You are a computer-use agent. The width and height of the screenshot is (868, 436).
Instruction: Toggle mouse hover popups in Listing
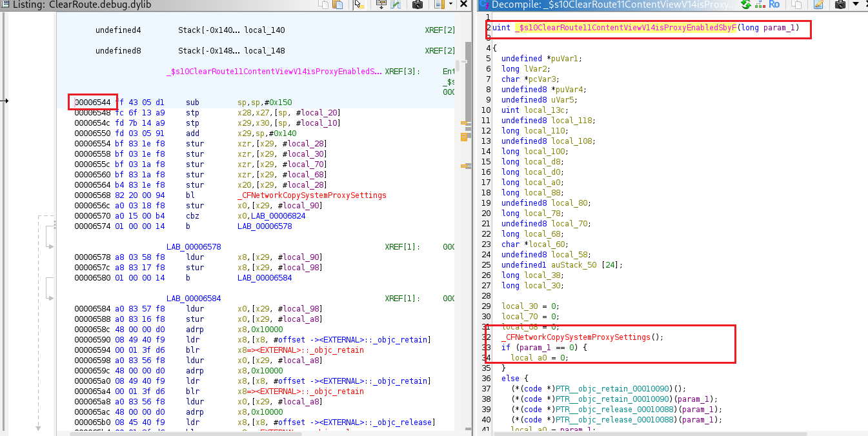359,5
